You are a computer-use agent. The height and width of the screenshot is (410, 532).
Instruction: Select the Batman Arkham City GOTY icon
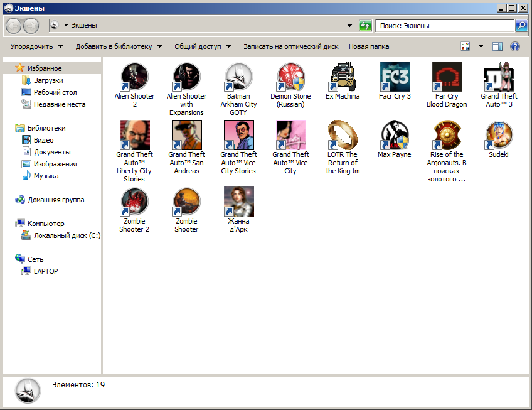[238, 77]
